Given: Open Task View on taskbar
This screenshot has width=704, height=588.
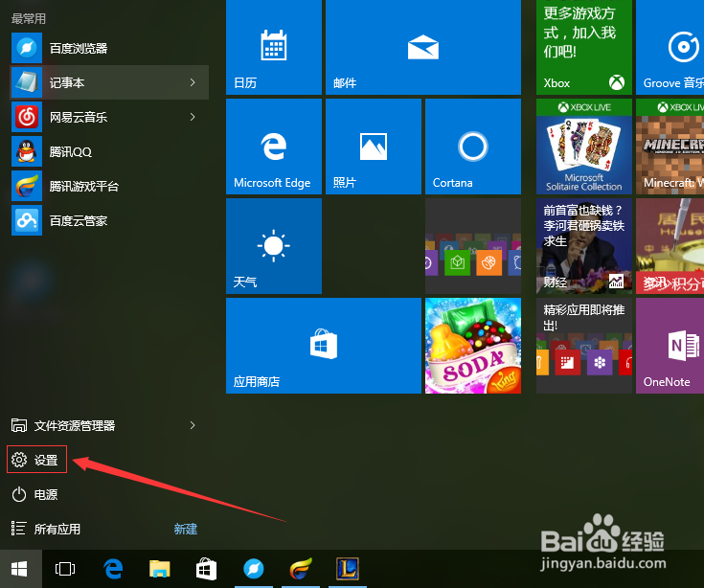Looking at the screenshot, I should click(65, 569).
